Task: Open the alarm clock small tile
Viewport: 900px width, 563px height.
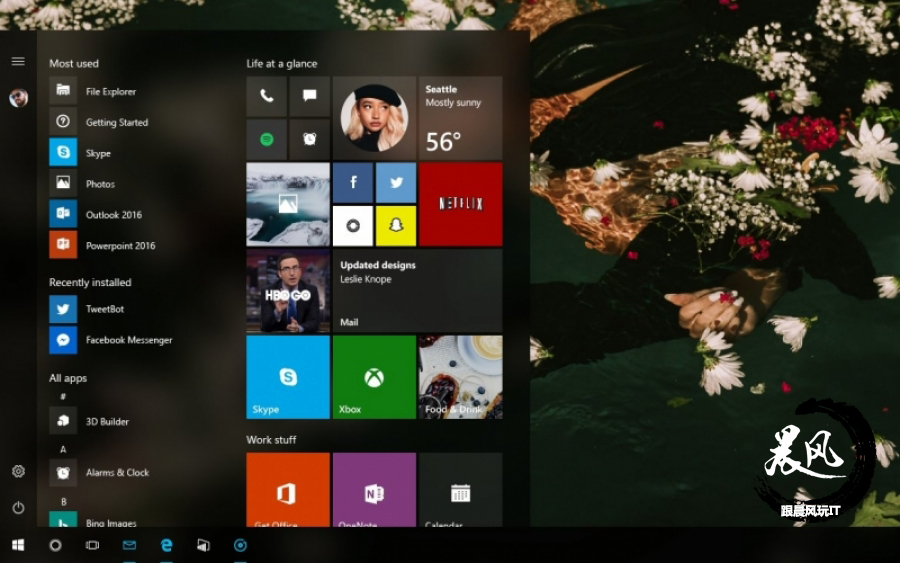Action: tap(309, 139)
